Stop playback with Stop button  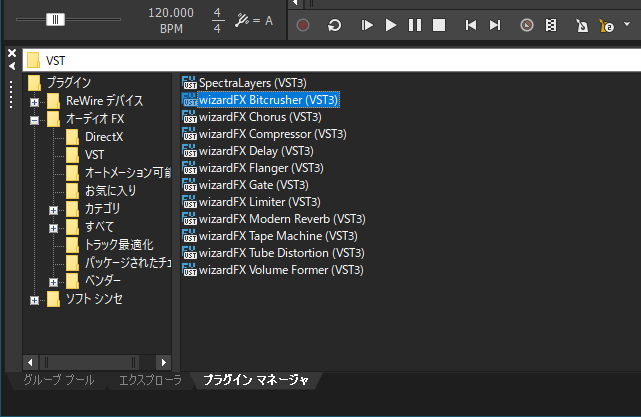click(x=439, y=25)
